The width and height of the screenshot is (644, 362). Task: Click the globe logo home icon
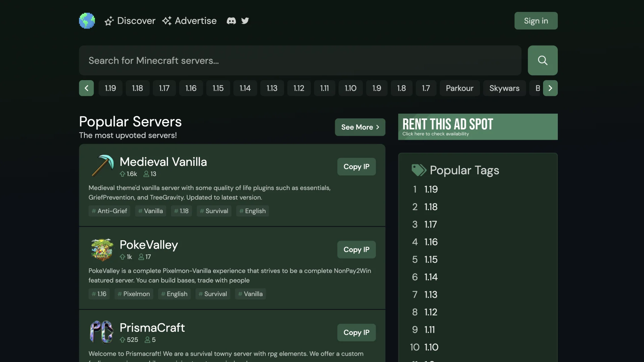pyautogui.click(x=87, y=21)
